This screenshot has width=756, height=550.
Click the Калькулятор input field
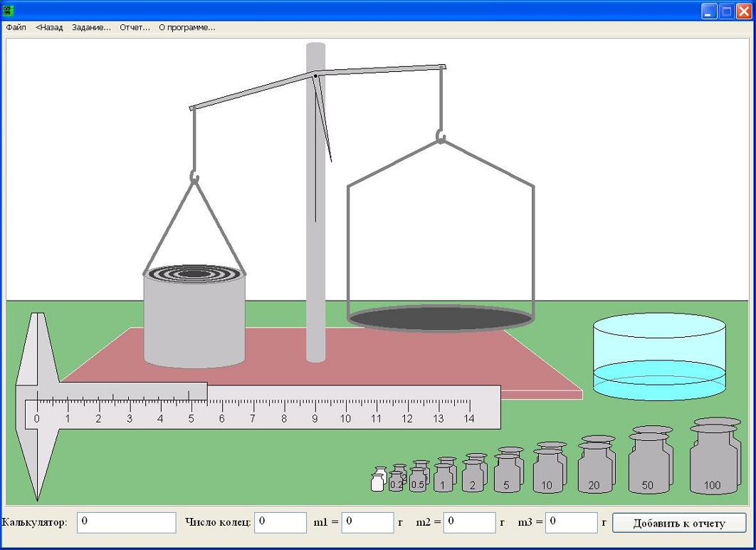pyautogui.click(x=126, y=522)
